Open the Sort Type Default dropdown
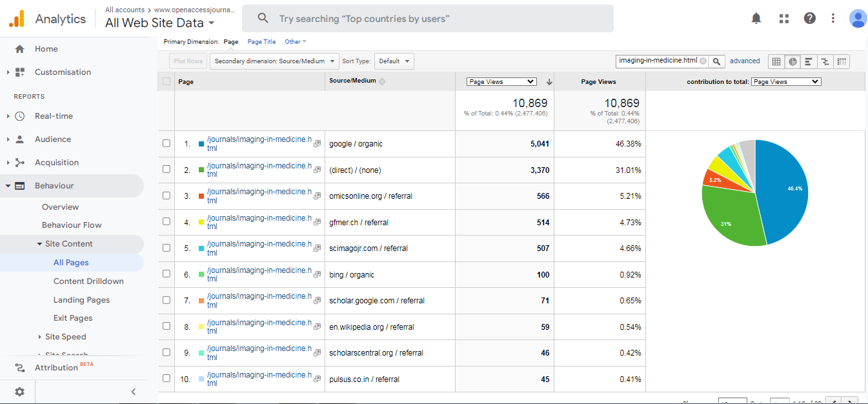Image resolution: width=868 pixels, height=404 pixels. 394,61
